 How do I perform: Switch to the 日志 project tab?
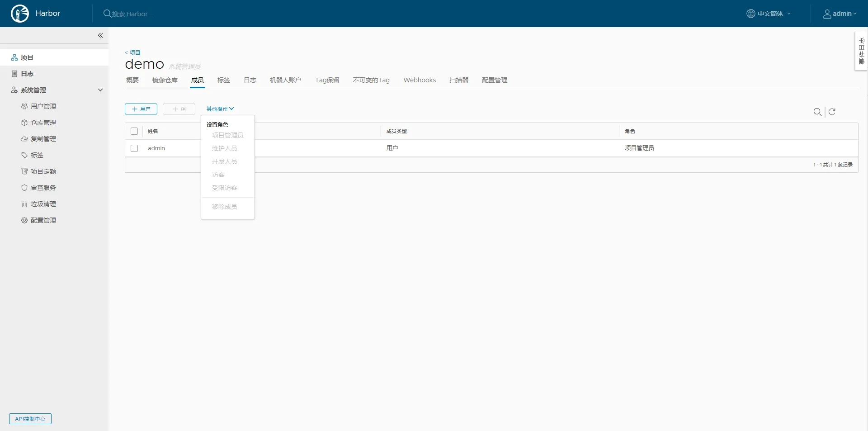[x=250, y=80]
